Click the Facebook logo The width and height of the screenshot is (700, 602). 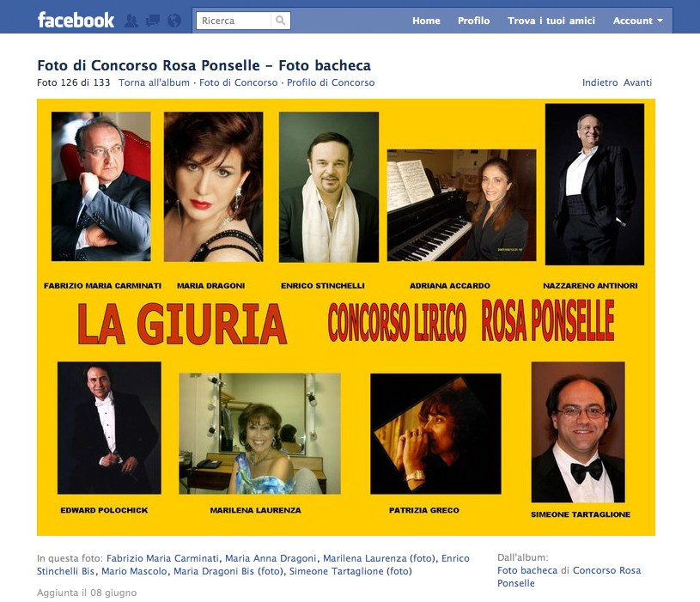point(76,21)
